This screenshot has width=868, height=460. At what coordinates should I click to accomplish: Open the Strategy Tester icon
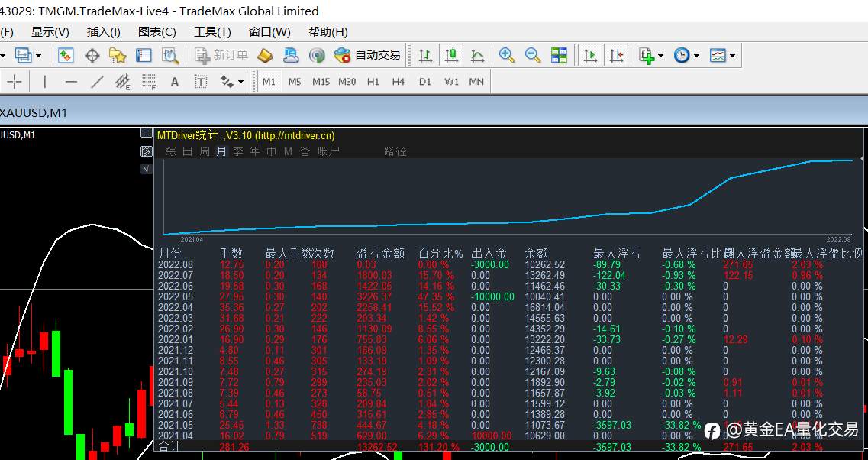[x=170, y=56]
